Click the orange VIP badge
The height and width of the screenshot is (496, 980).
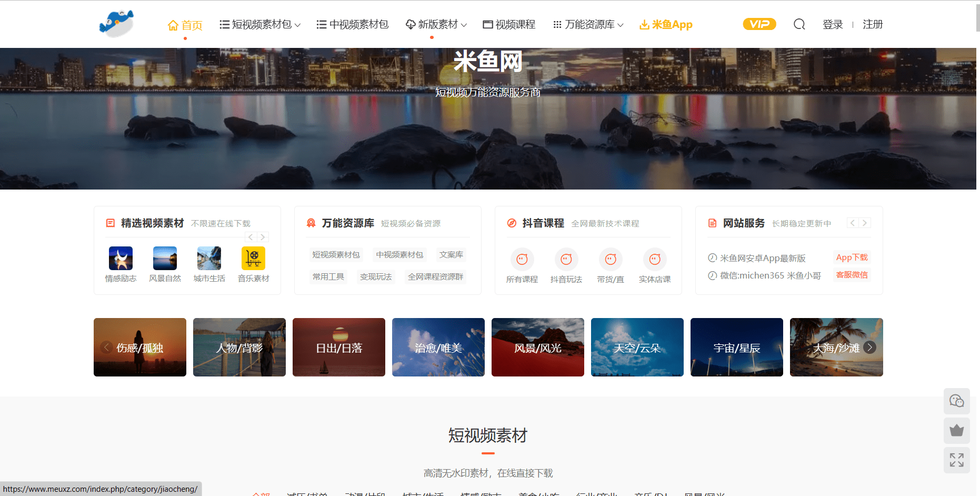(759, 24)
